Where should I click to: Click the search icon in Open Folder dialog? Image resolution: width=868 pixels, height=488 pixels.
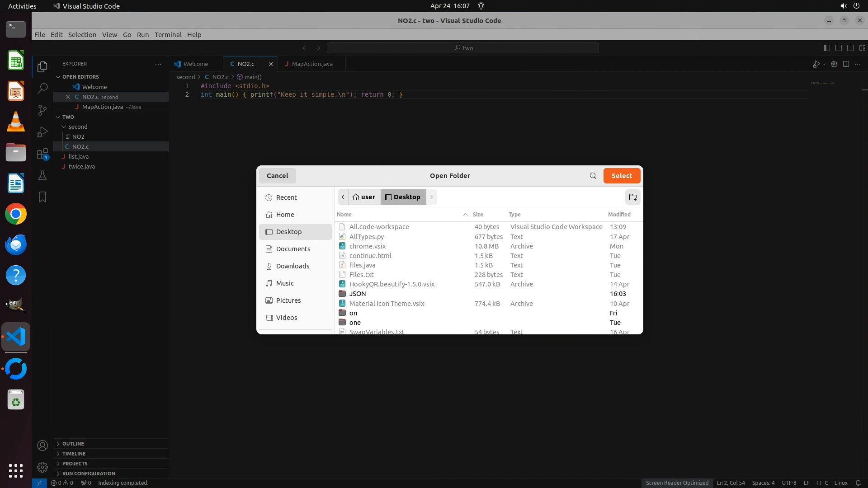coord(593,176)
